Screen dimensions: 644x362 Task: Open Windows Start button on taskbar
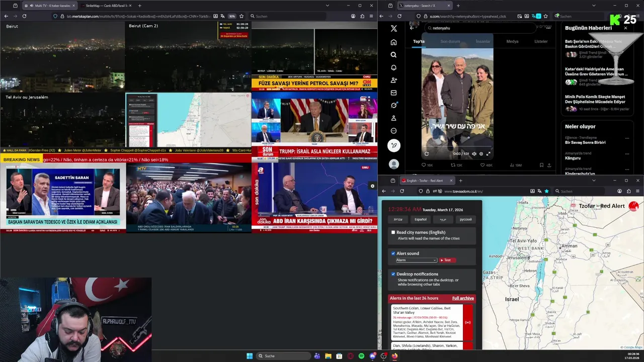[x=250, y=356]
